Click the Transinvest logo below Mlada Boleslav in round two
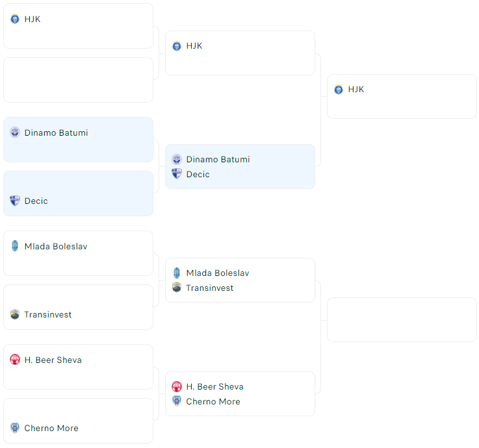479x448 pixels. coord(177,288)
